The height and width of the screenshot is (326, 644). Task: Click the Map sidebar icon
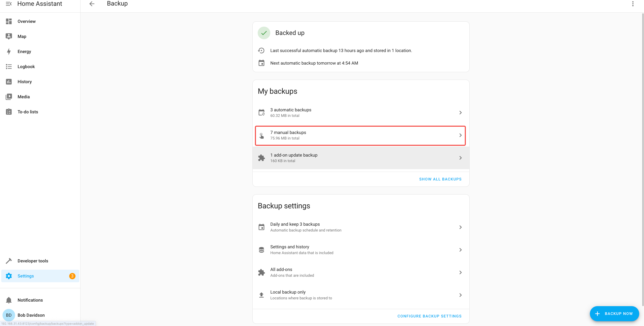[x=9, y=36]
